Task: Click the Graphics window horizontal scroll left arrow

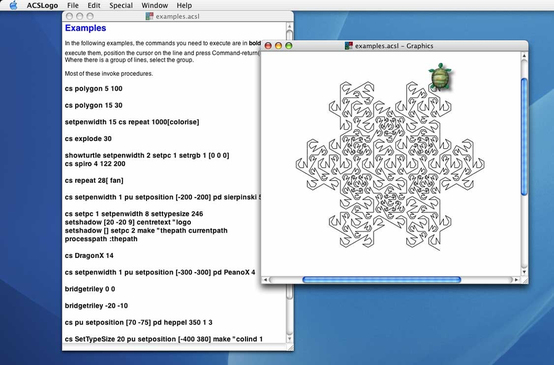Action: (265, 280)
